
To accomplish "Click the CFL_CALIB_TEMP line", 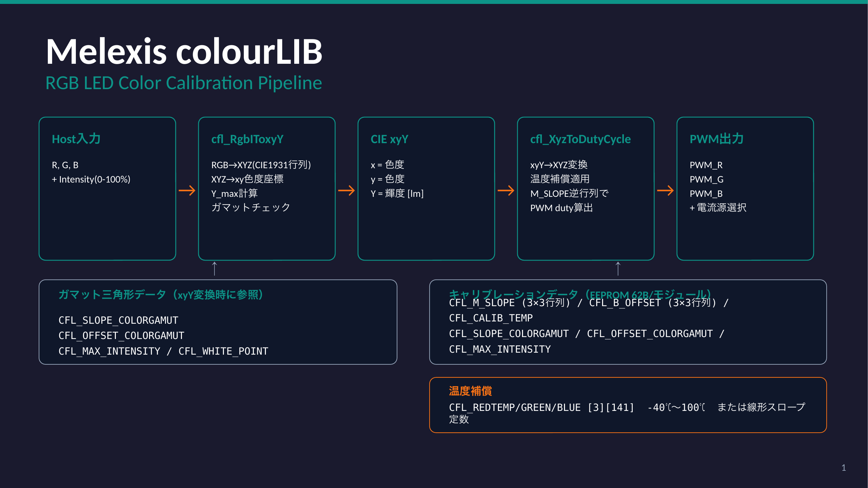I will 490,318.
